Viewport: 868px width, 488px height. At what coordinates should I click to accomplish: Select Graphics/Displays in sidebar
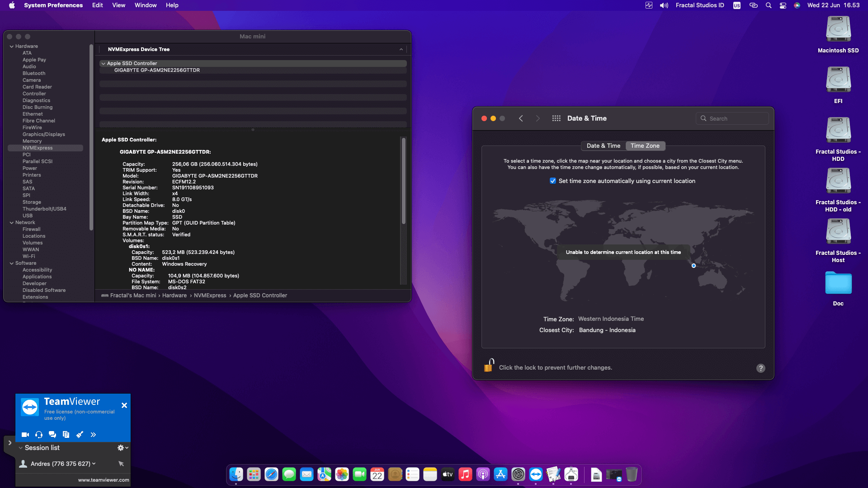pos(44,134)
